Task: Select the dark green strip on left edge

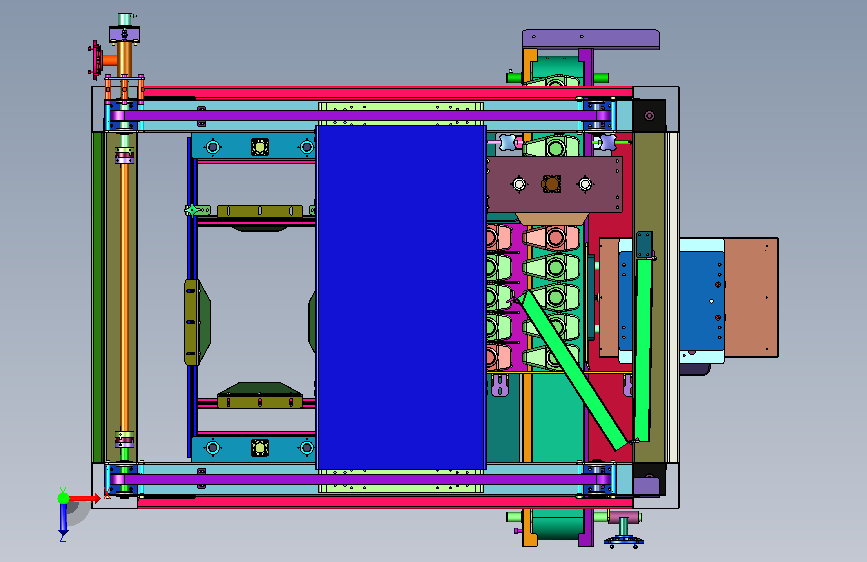Action: [98, 297]
